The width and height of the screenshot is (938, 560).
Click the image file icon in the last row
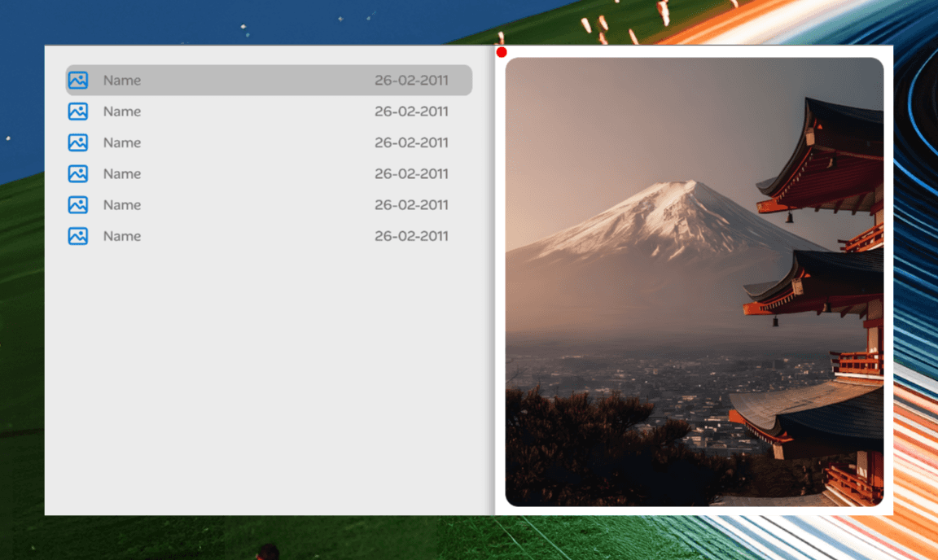[78, 236]
